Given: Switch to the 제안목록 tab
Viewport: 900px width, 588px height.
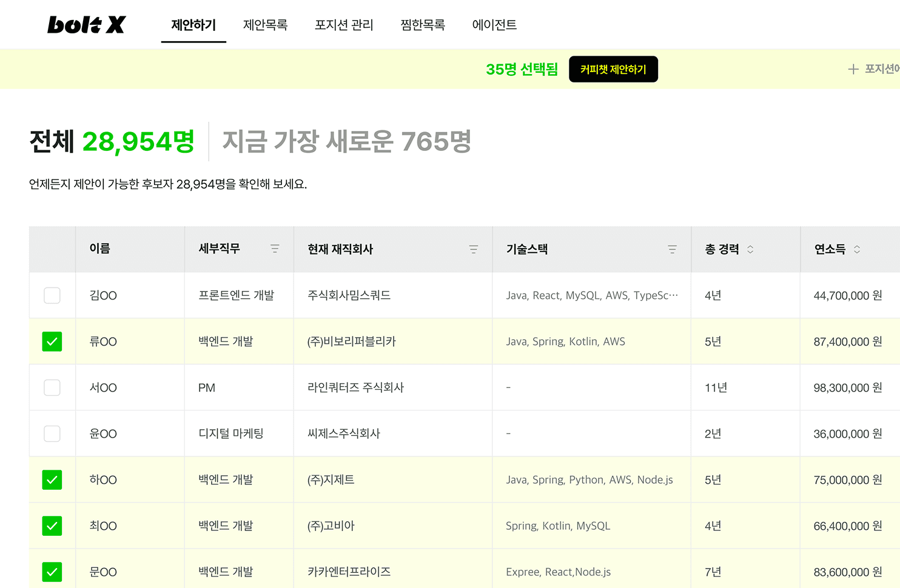Looking at the screenshot, I should tap(265, 25).
